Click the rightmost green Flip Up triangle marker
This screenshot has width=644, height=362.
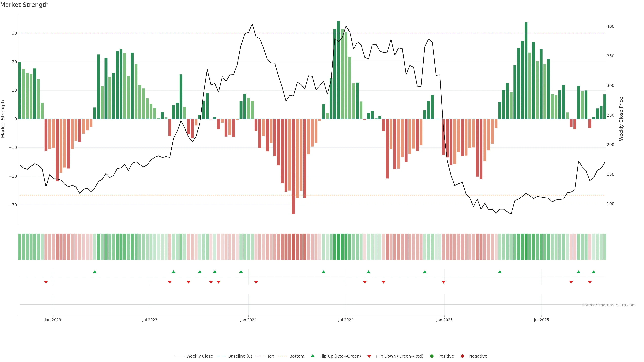click(x=594, y=272)
